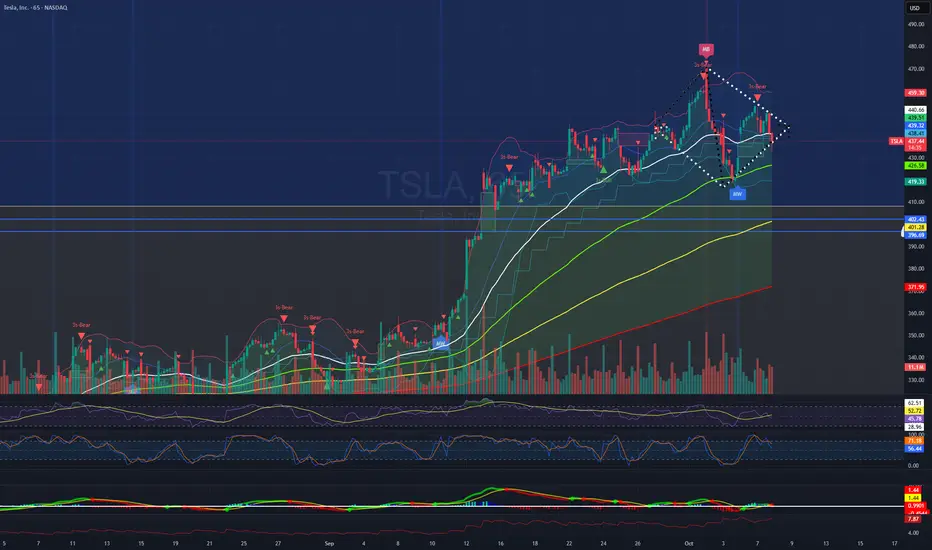Click the 470.00 price axis tick
The width and height of the screenshot is (932, 550).
coord(915,69)
